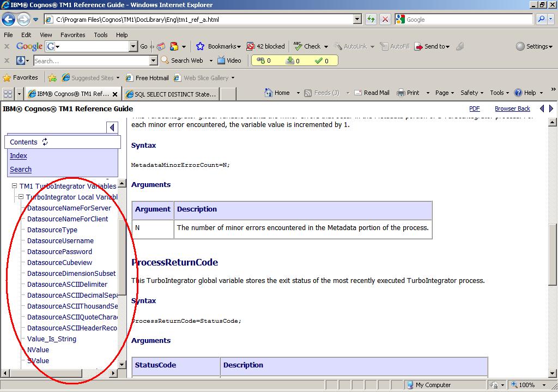Open the Safety menu dropdown
The height and width of the screenshot is (392, 558).
(x=472, y=93)
